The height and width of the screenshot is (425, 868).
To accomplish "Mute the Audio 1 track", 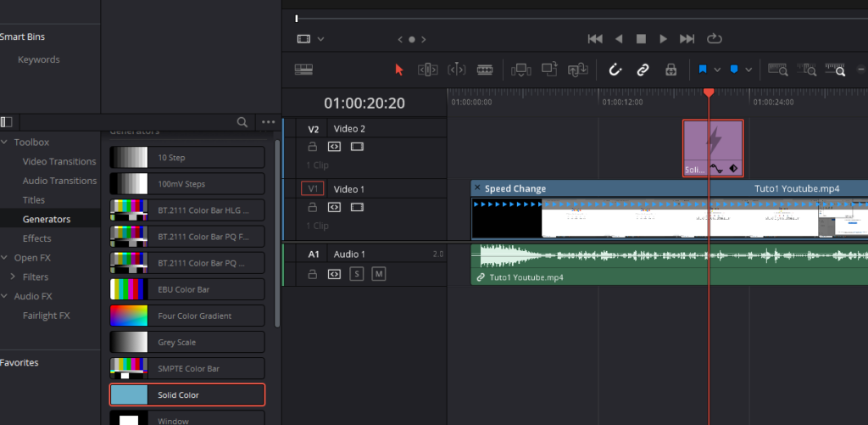I will [x=378, y=273].
